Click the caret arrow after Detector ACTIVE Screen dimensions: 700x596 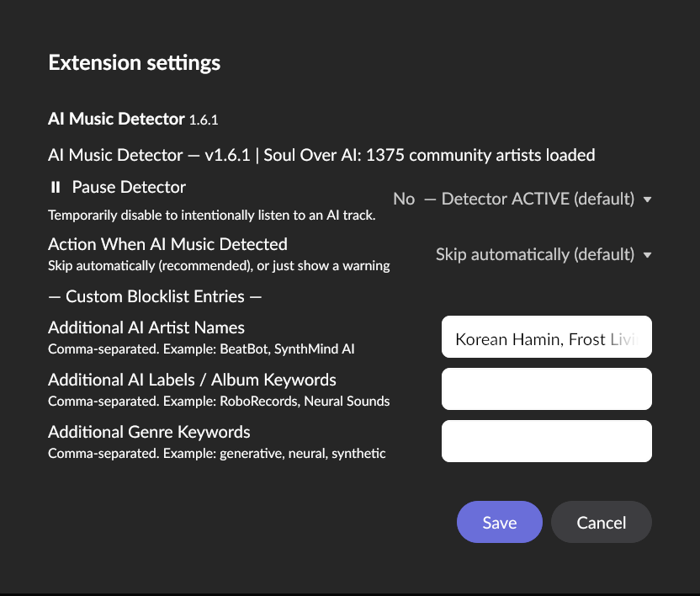647,200
